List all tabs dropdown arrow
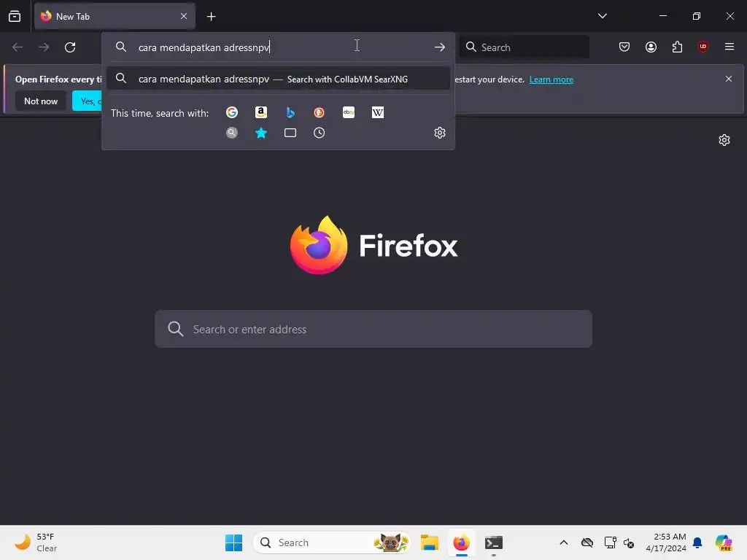 pyautogui.click(x=603, y=16)
